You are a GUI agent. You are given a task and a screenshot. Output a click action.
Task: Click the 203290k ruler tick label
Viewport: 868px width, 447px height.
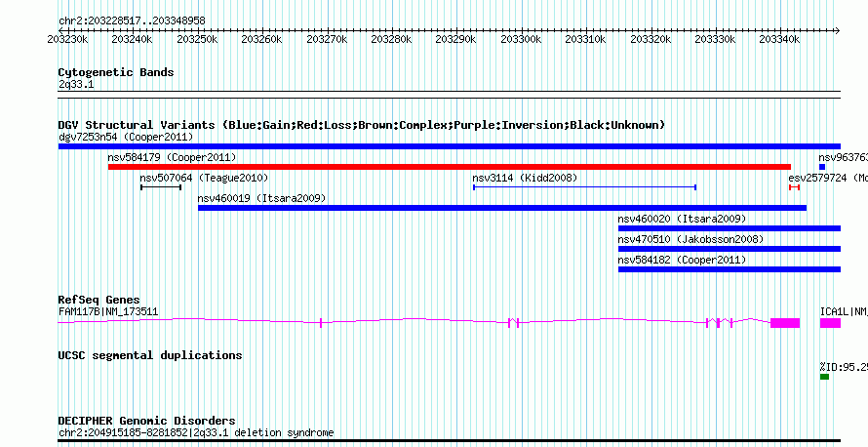(x=455, y=39)
